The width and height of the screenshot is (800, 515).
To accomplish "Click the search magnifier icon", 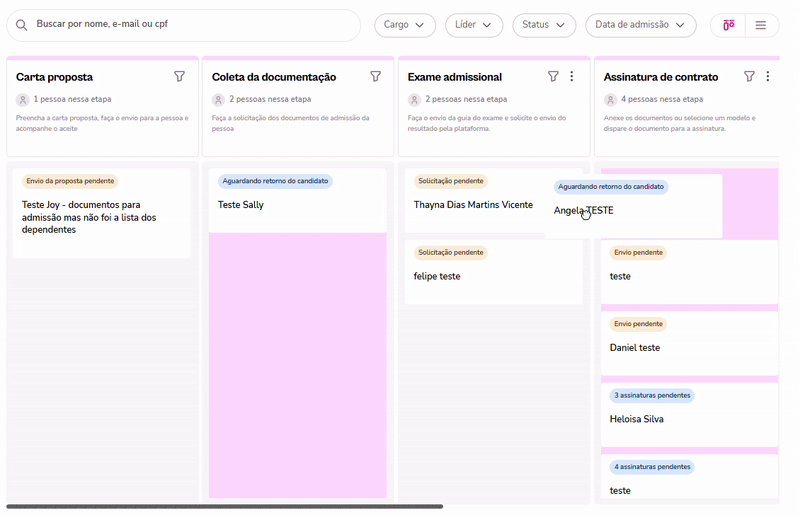I will coord(21,25).
